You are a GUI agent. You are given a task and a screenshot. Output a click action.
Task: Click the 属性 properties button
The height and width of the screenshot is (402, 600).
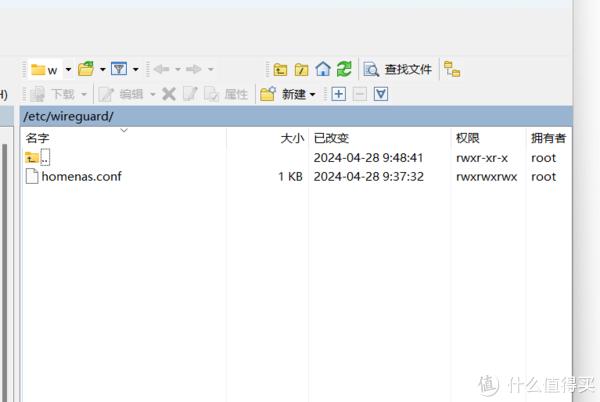[226, 94]
